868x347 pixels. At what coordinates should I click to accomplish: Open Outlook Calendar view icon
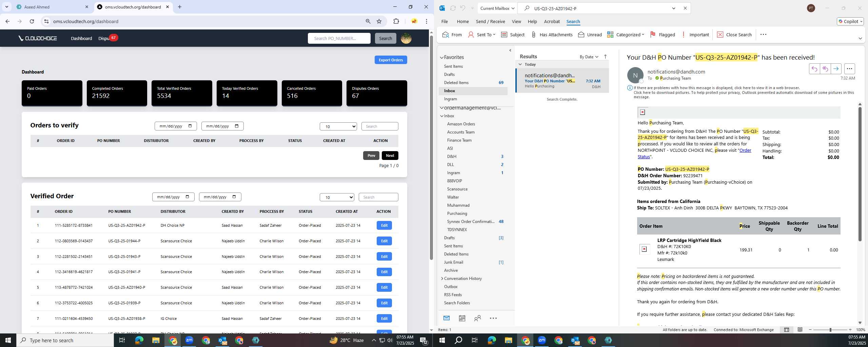[462, 318]
